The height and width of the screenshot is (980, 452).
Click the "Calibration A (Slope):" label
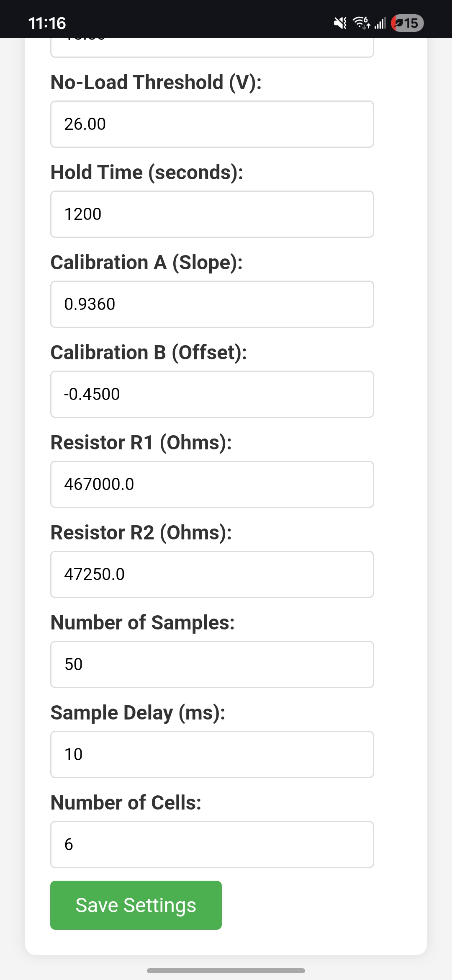pos(146,262)
